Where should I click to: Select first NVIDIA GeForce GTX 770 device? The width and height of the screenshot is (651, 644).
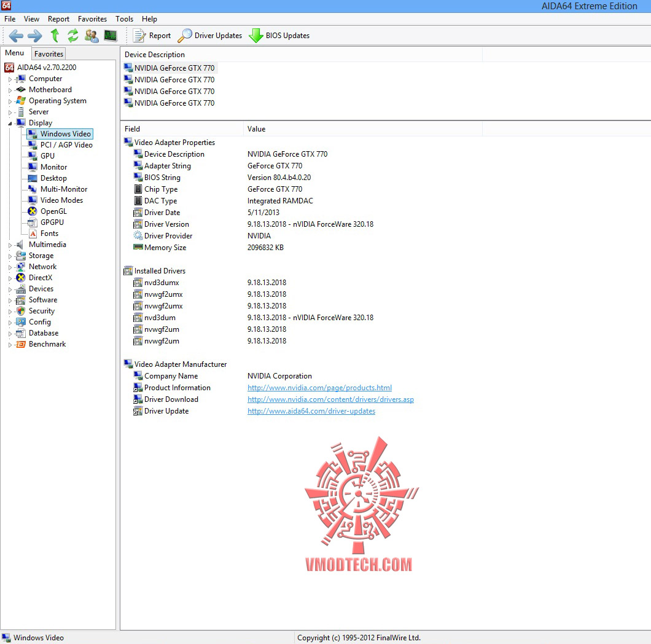click(170, 68)
